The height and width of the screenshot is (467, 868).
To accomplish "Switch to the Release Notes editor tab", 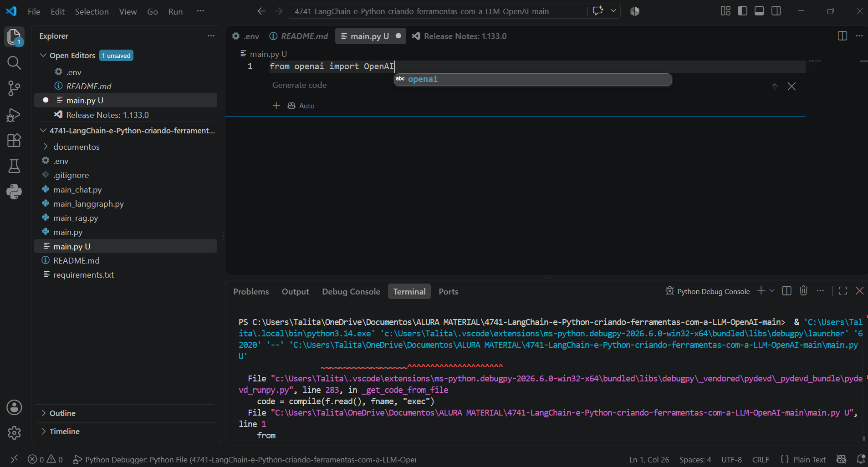I will (460, 36).
